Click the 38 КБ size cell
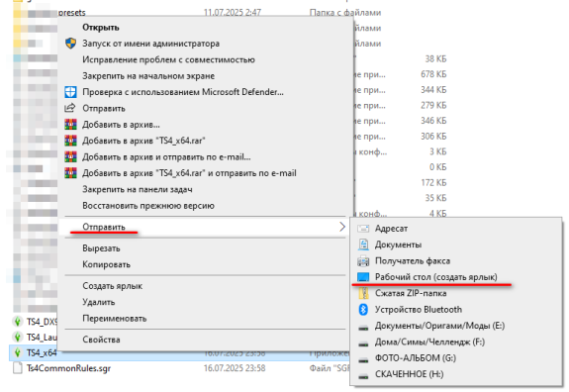Screen dimensions: 569x392 click(435, 58)
